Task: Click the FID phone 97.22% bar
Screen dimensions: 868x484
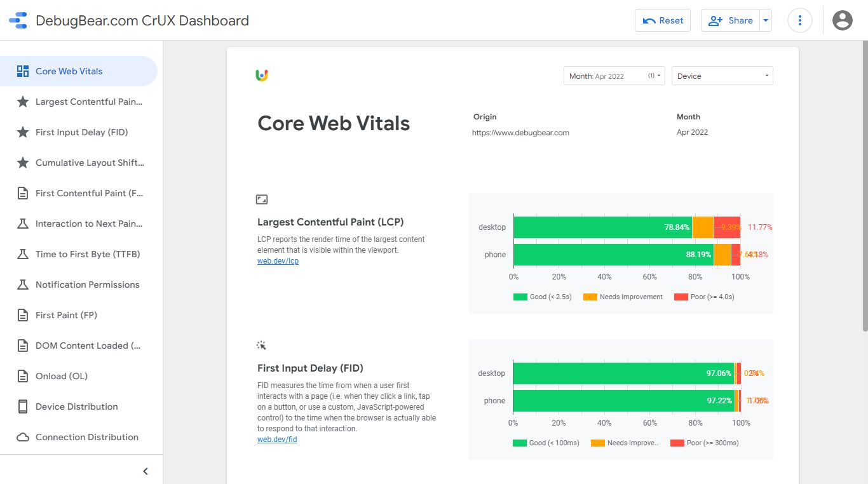Action: 624,401
